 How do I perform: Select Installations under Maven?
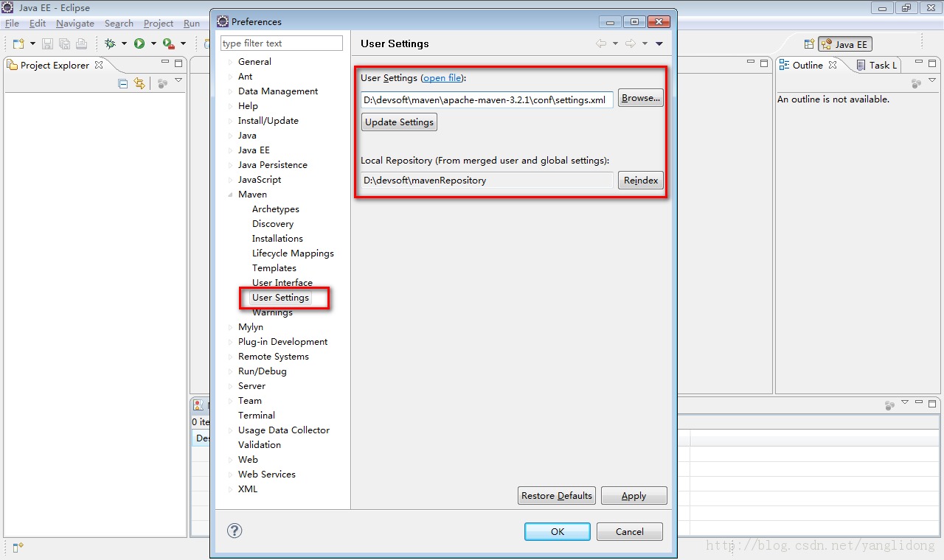point(277,239)
